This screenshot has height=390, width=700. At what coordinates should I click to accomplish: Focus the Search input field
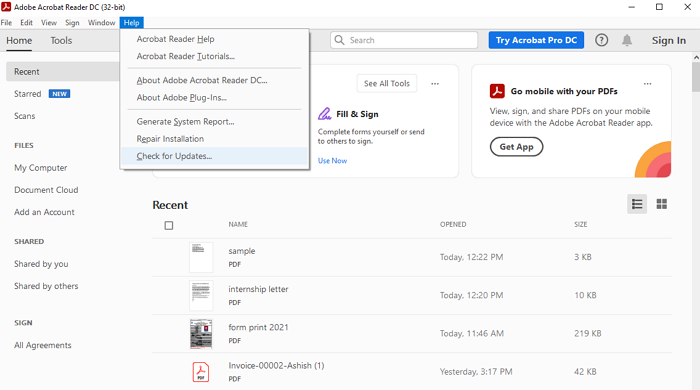[404, 40]
